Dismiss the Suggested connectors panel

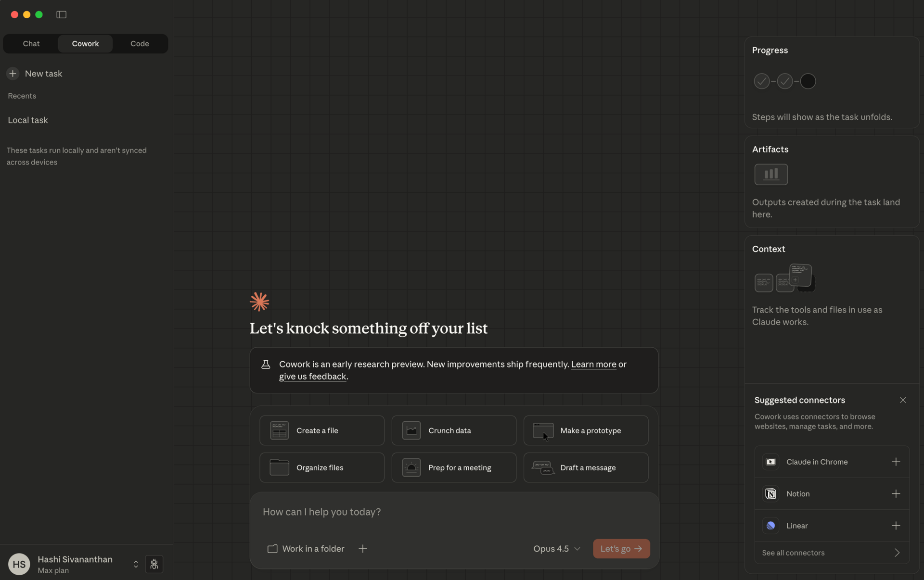[903, 400]
